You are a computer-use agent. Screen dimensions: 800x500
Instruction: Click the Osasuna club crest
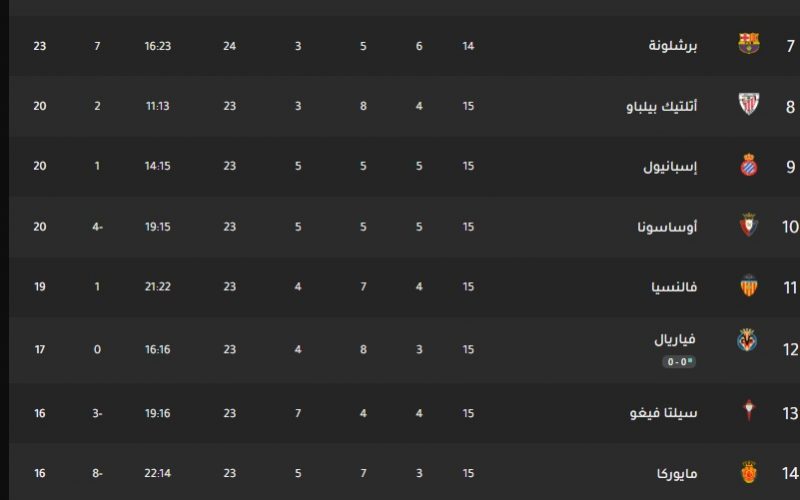click(x=748, y=224)
